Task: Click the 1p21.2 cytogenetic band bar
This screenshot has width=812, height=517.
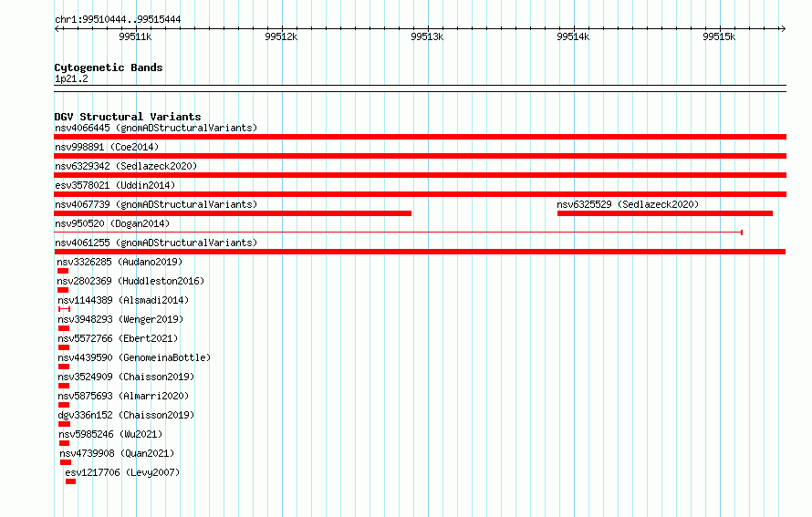Action: coord(420,88)
